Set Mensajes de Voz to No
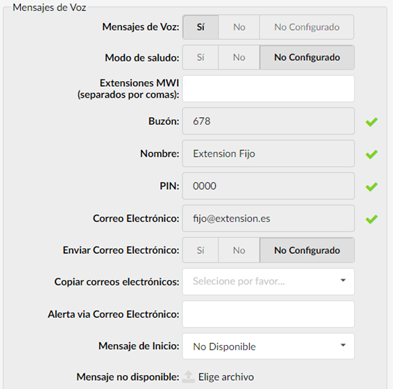 tap(239, 27)
